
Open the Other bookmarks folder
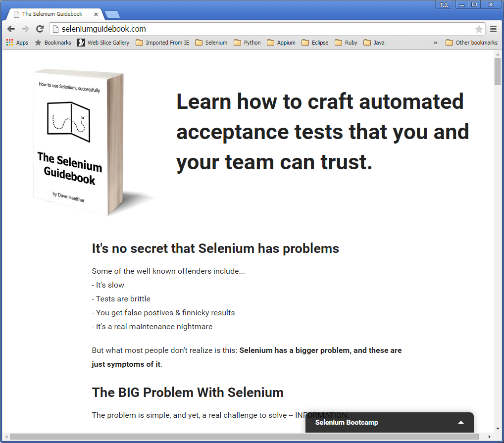pos(471,43)
